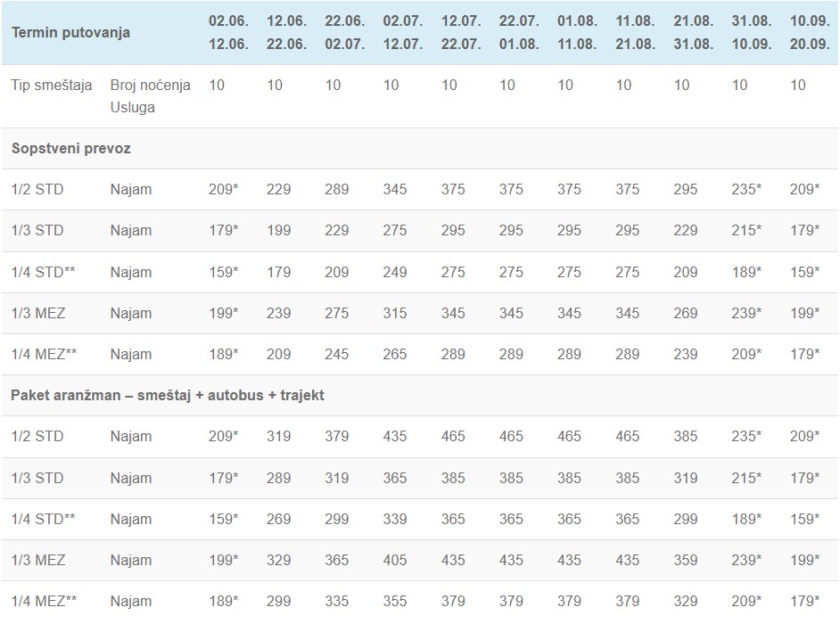
Task: Select the "Sopstveni prevoz" section heading
Action: point(71,149)
